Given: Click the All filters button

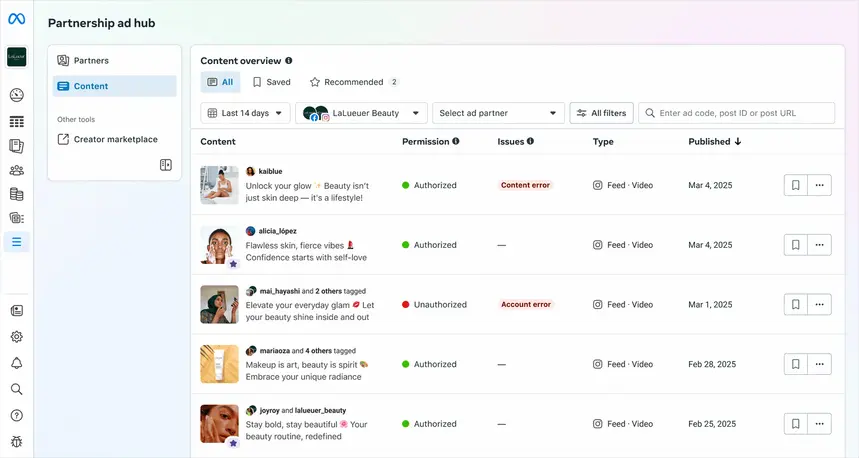Looking at the screenshot, I should pos(601,113).
